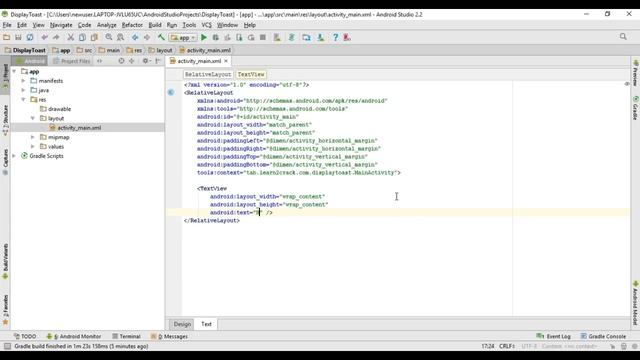This screenshot has width=640, height=360.
Task: Click the Cut scissors icon
Action: pyautogui.click(x=71, y=37)
